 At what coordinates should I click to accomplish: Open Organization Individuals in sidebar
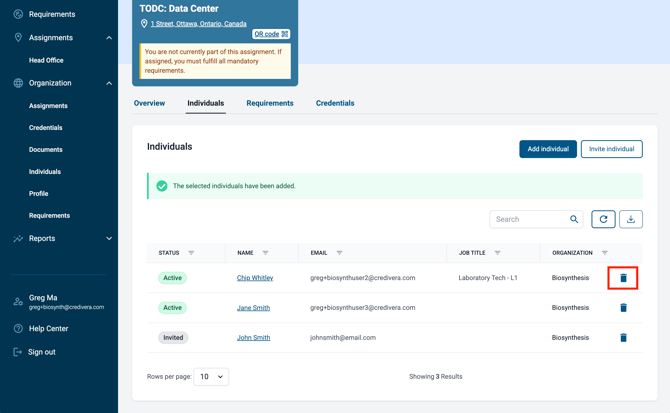(x=45, y=172)
